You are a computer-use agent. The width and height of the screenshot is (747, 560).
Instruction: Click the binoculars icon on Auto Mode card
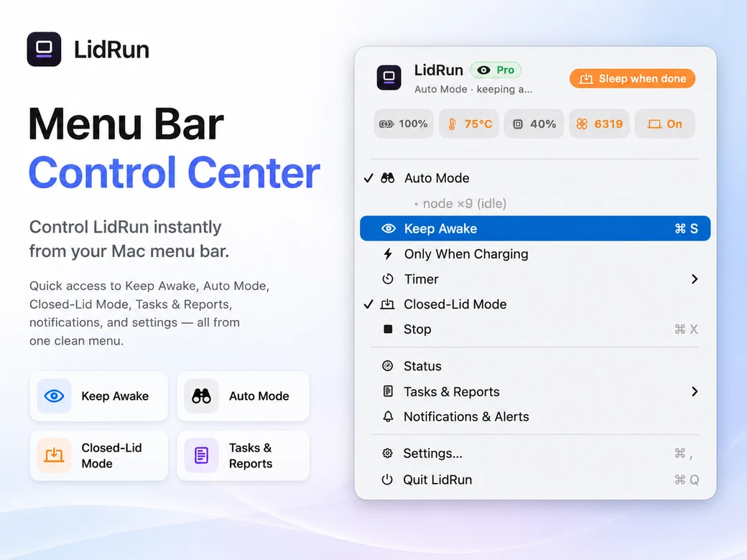tap(202, 396)
